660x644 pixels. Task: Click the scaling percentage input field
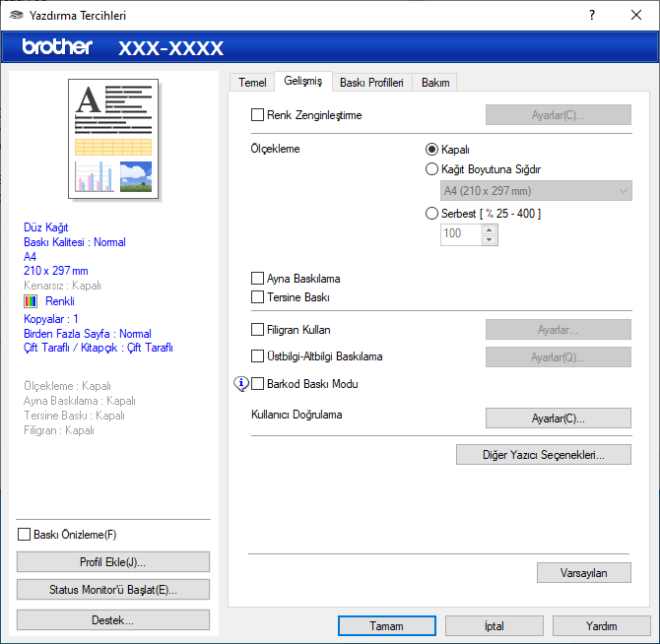[459, 234]
